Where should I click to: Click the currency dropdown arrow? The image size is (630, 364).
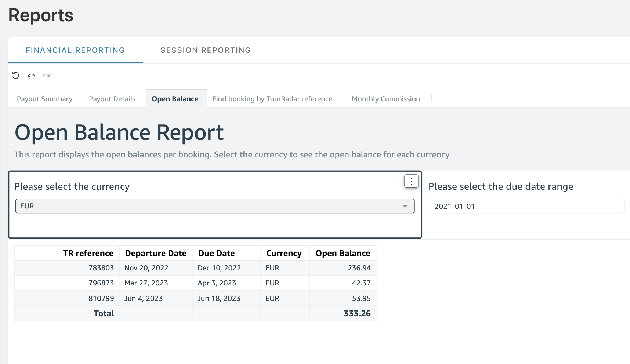click(405, 206)
